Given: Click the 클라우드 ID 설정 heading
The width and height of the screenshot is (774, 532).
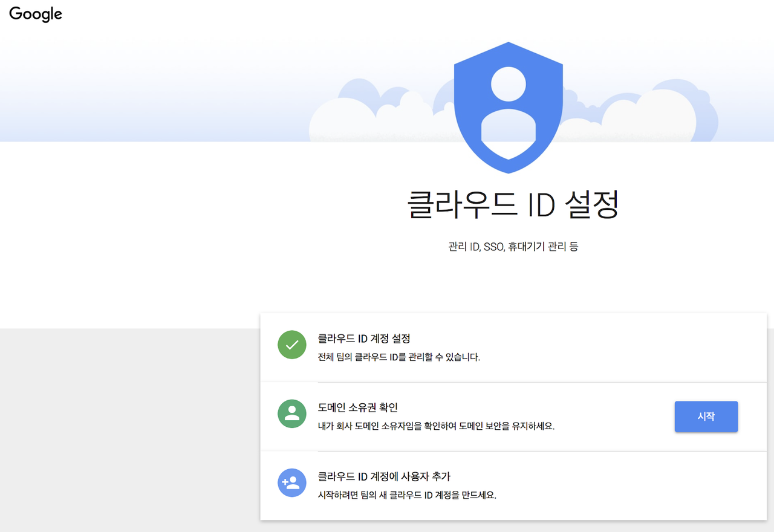Looking at the screenshot, I should point(514,204).
